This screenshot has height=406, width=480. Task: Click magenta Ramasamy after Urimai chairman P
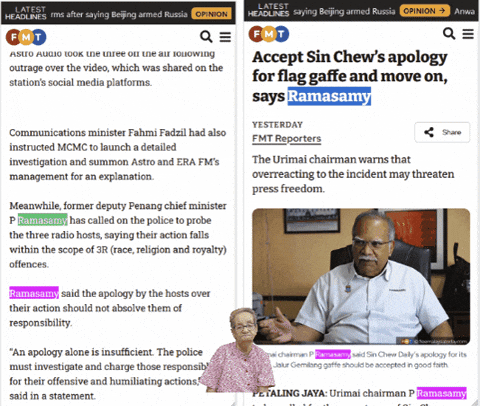tap(442, 393)
